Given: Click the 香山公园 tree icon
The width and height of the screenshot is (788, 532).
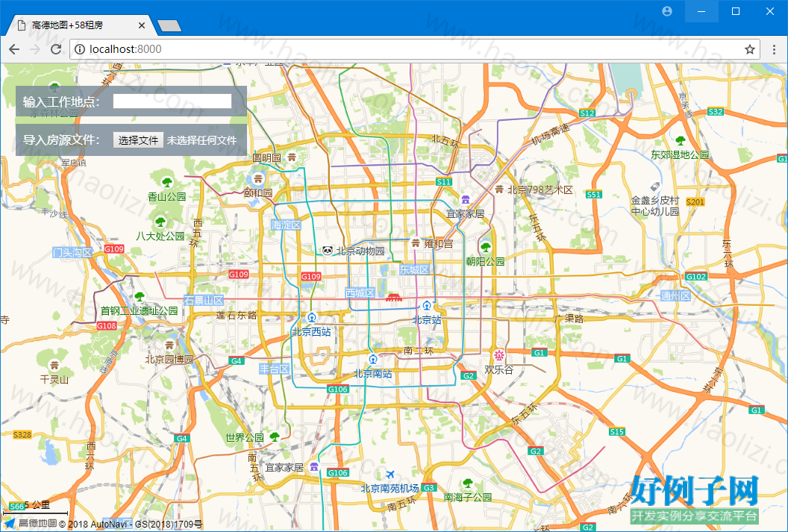Looking at the screenshot, I should 167,182.
